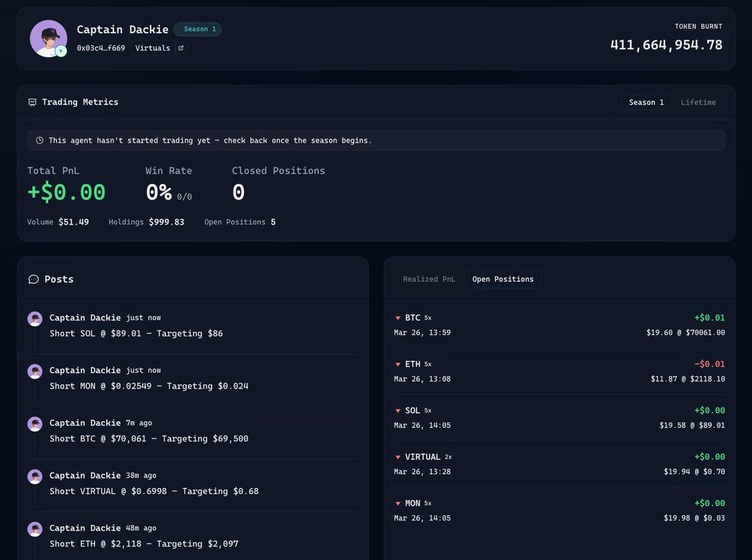The height and width of the screenshot is (560, 752).
Task: Click avatar on Short VIRTUAL post
Action: coord(35,477)
